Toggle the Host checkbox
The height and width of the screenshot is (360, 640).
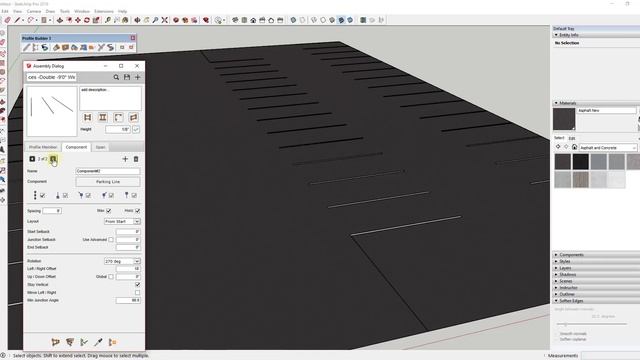(138, 211)
